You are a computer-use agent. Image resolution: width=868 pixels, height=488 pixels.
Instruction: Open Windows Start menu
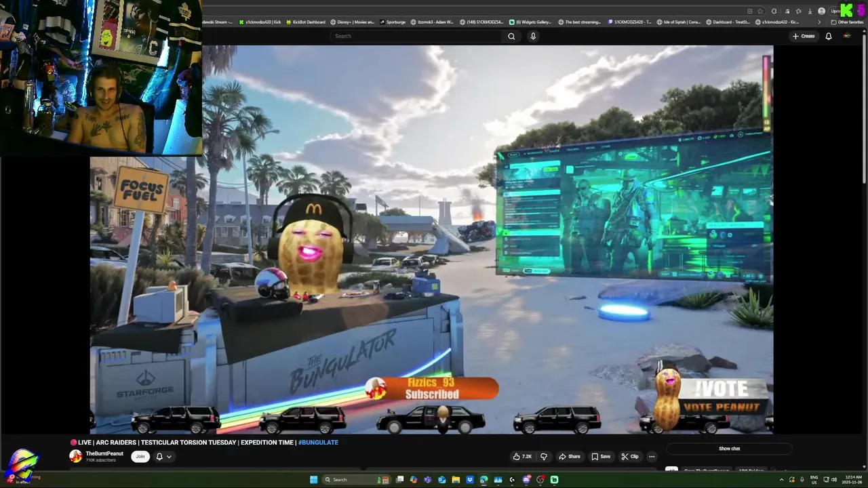[x=313, y=480]
